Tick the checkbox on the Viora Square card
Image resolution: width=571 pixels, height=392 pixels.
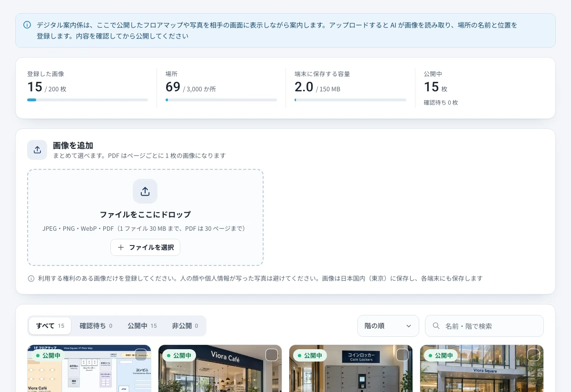[x=533, y=355]
